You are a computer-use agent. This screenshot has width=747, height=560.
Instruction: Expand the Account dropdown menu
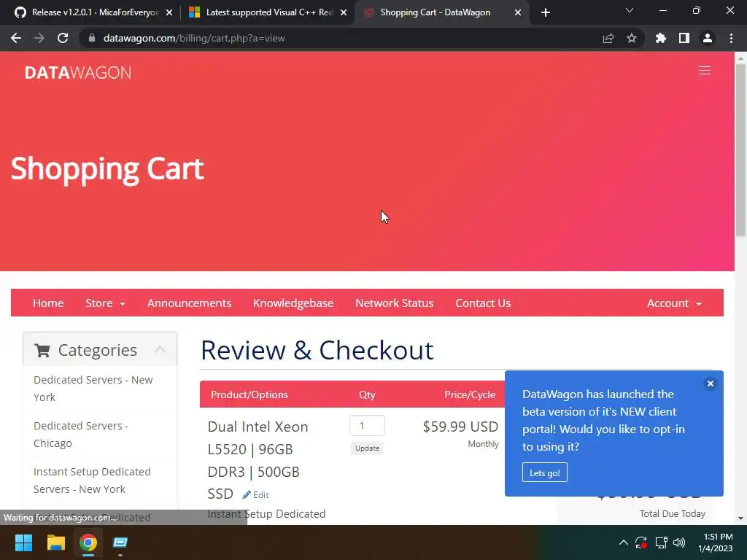coord(674,303)
